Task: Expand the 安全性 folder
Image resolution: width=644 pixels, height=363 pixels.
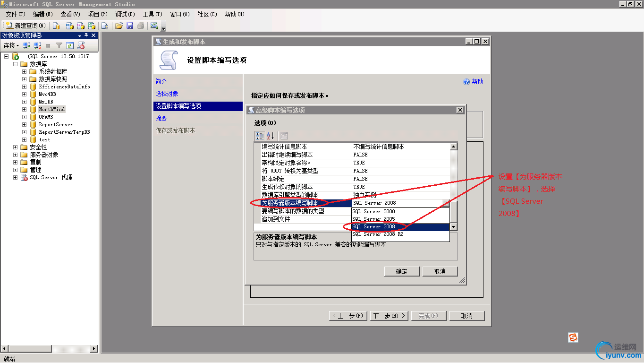Action: click(x=15, y=147)
